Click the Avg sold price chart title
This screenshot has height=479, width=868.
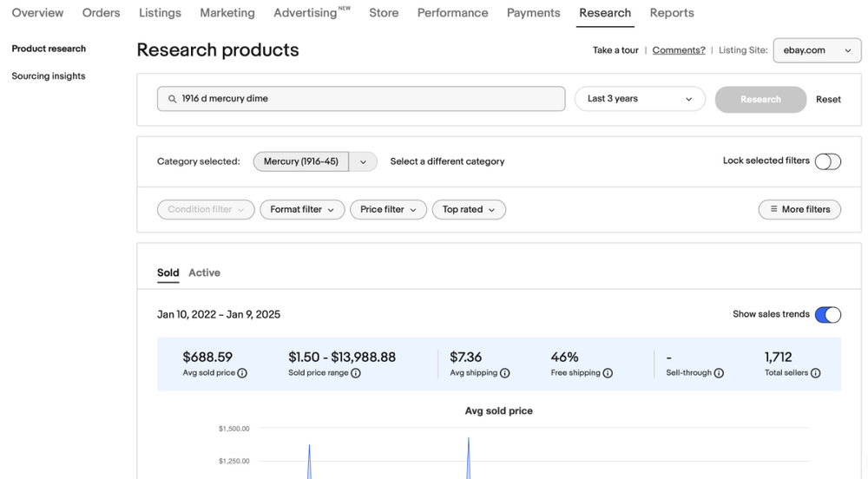[499, 411]
